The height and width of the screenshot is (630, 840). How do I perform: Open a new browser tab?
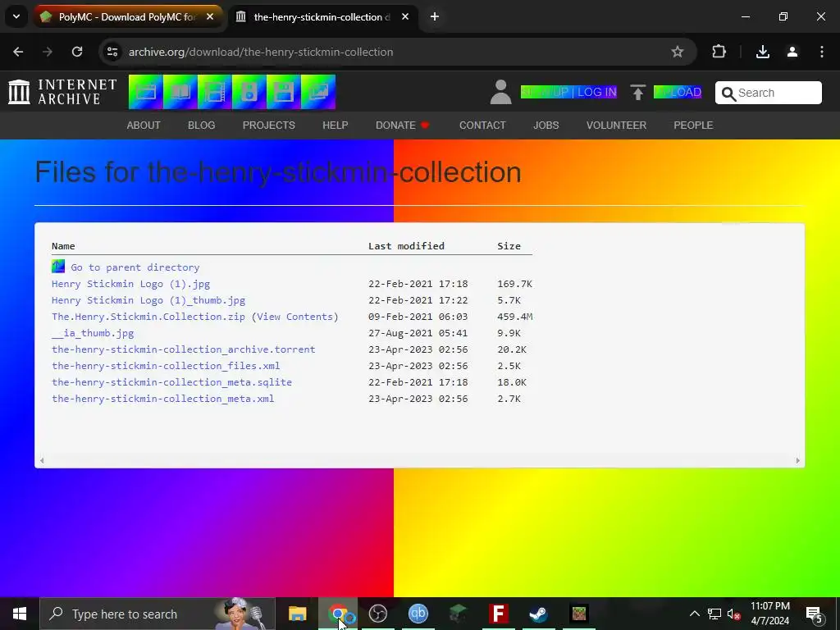(435, 17)
